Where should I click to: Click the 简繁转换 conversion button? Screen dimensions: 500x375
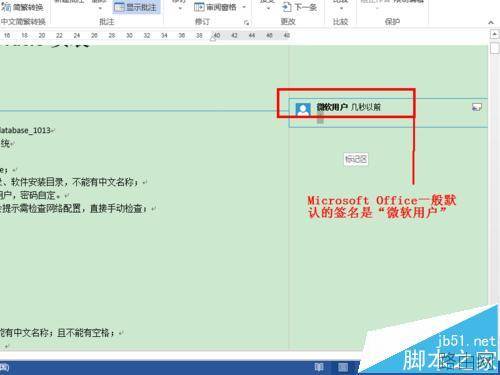pyautogui.click(x=23, y=7)
